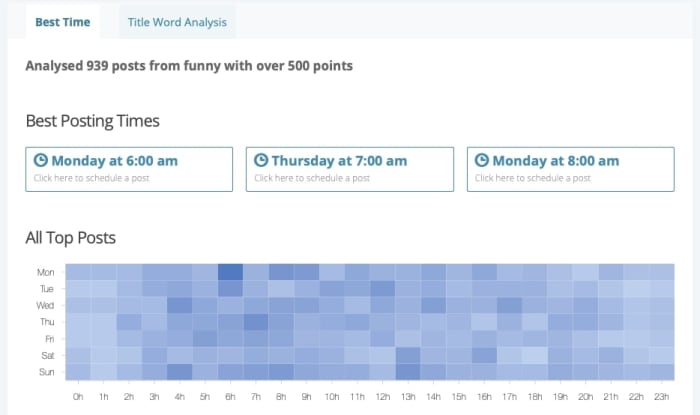Click clock icon beside Monday at 8:00 am
This screenshot has width=700, height=415.
coord(482,160)
